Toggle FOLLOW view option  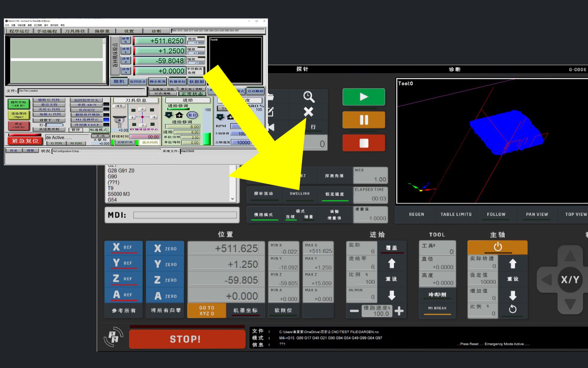click(x=496, y=214)
